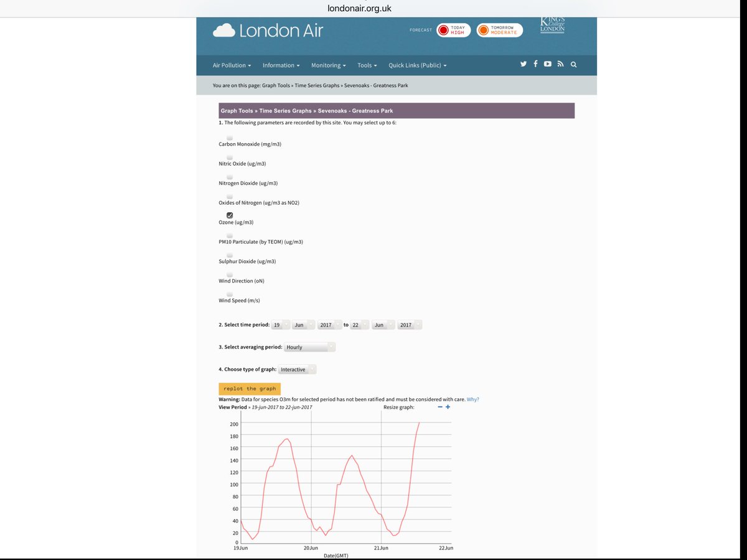The image size is (747, 560).
Task: Click the breadcrumb 'You are on this page' text
Action: pyautogui.click(x=310, y=85)
